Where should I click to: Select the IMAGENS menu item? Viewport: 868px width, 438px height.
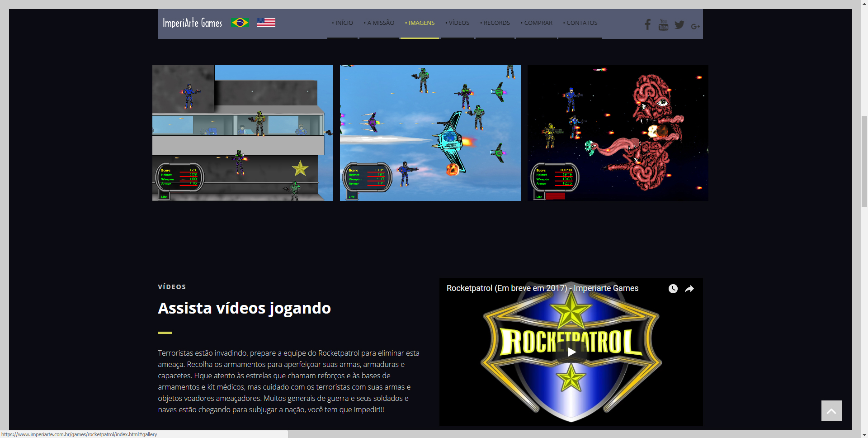(420, 23)
